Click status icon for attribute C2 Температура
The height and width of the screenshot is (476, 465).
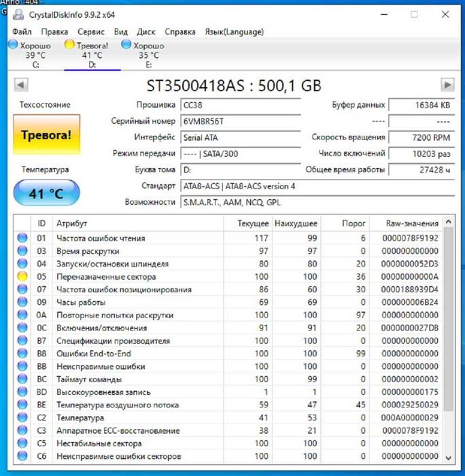(22, 418)
